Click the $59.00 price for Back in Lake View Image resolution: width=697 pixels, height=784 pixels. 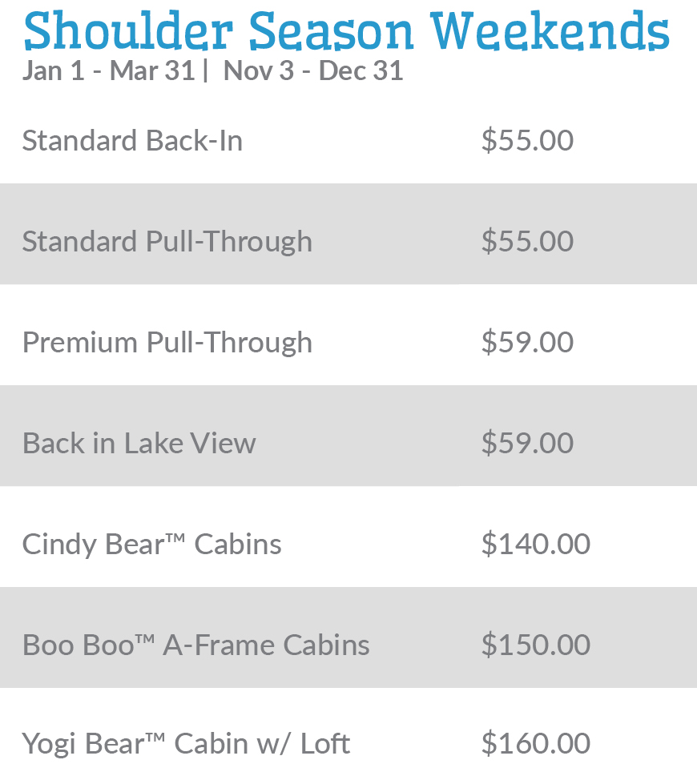pos(527,443)
